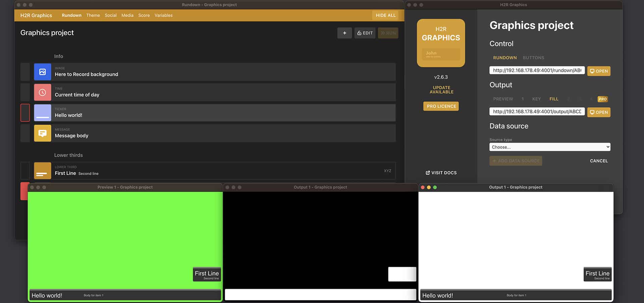This screenshot has width=644, height=303.
Task: Click the yellow Message item icon
Action: click(x=43, y=133)
